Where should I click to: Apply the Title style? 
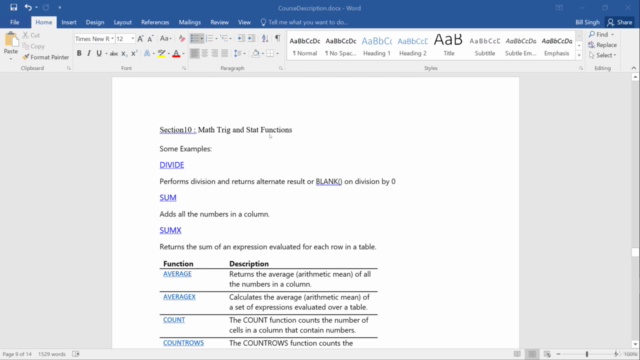click(448, 46)
